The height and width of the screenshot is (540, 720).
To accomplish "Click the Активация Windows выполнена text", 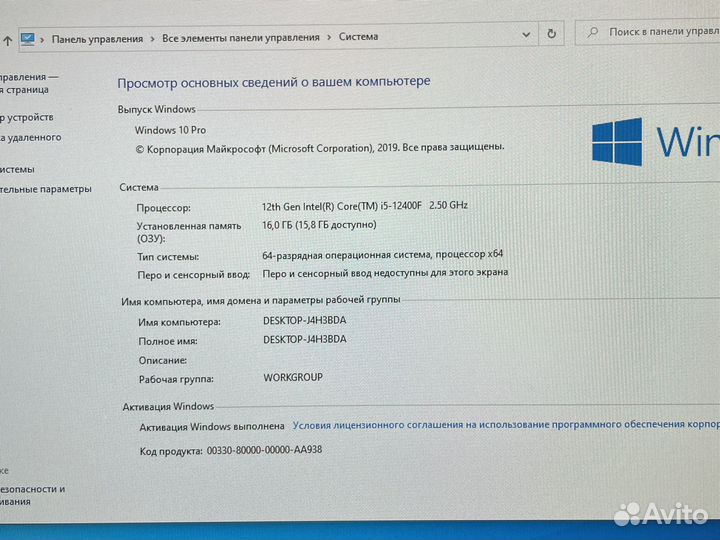I will [x=212, y=427].
